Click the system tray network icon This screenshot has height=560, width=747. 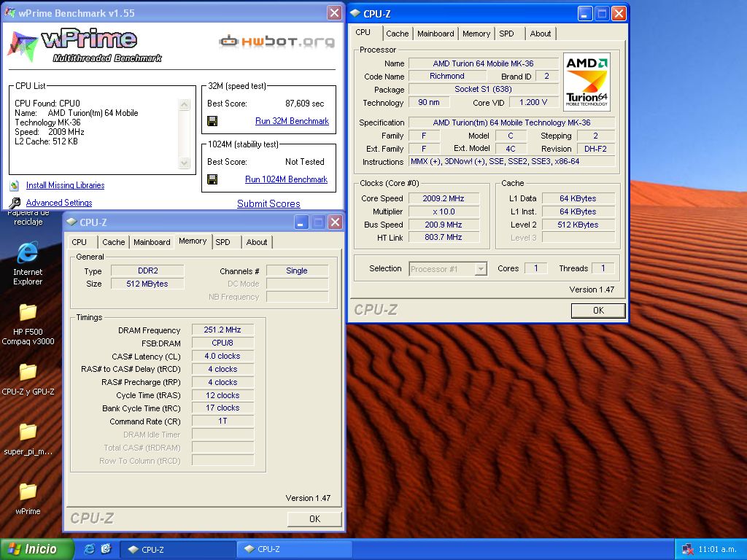pos(687,550)
